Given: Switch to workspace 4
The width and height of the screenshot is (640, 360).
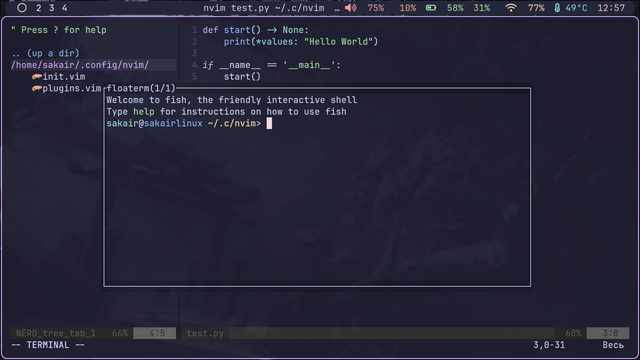Looking at the screenshot, I should [x=64, y=8].
